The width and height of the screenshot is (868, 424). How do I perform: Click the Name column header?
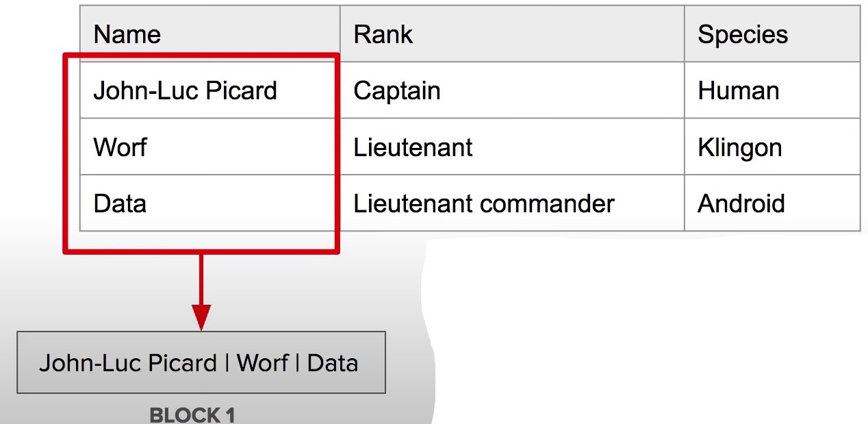tap(127, 34)
